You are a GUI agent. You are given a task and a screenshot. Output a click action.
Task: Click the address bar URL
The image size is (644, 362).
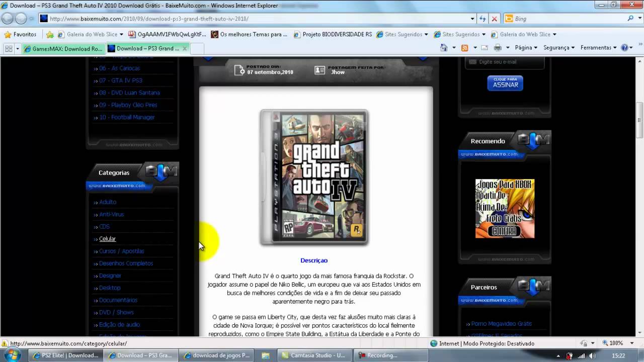click(149, 19)
